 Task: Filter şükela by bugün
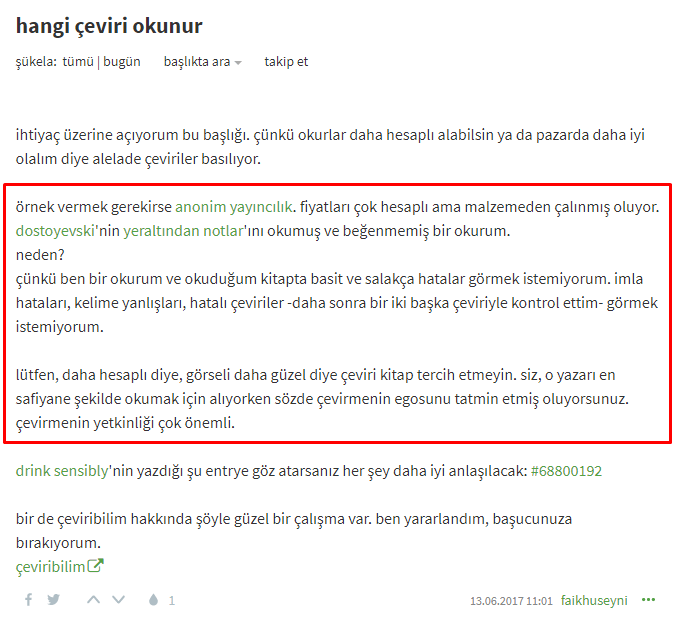click(x=122, y=62)
